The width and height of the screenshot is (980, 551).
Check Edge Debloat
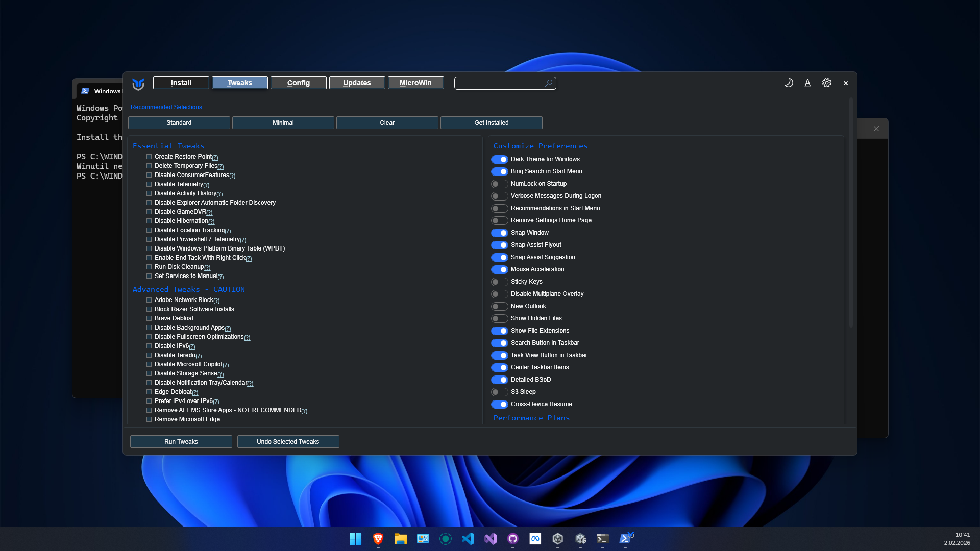click(149, 392)
